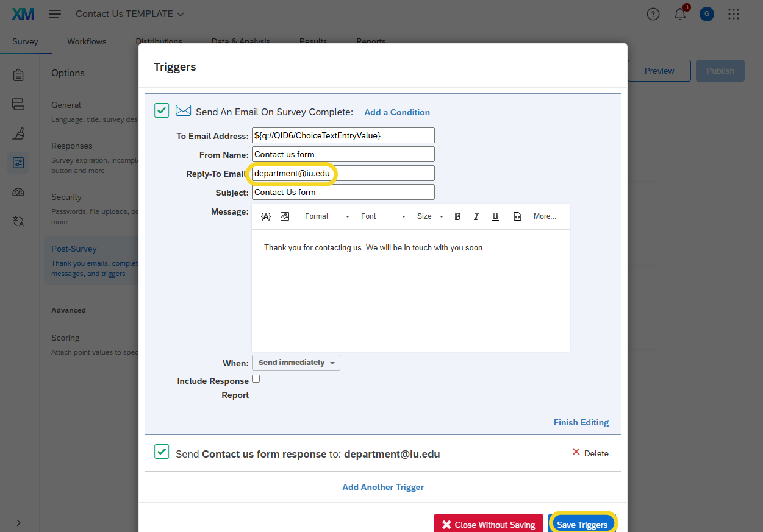Click the source view icon in editor

pos(517,216)
